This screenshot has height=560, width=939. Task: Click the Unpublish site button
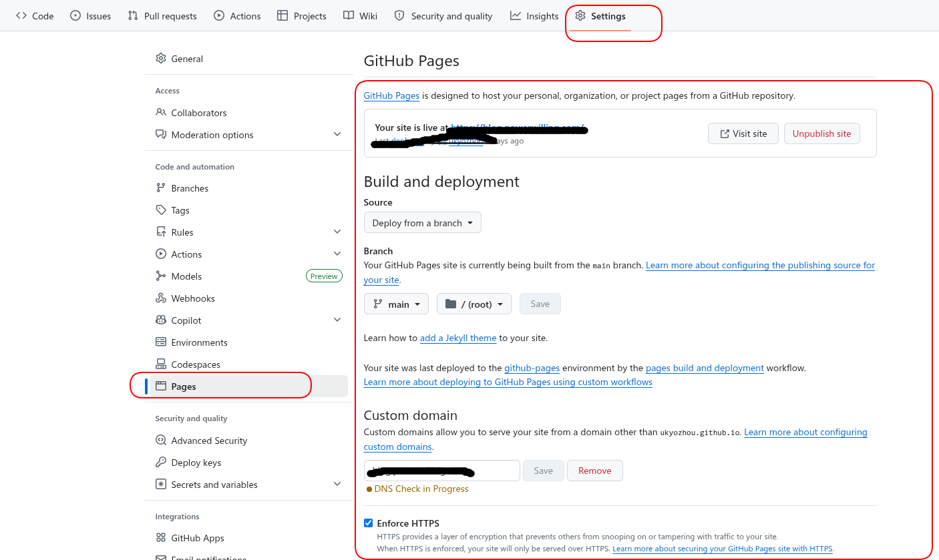click(821, 133)
